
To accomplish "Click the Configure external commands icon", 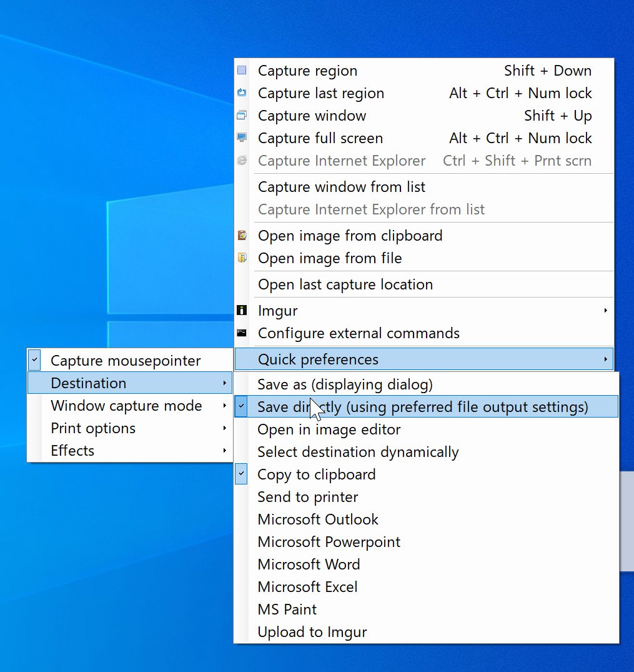I will point(242,333).
